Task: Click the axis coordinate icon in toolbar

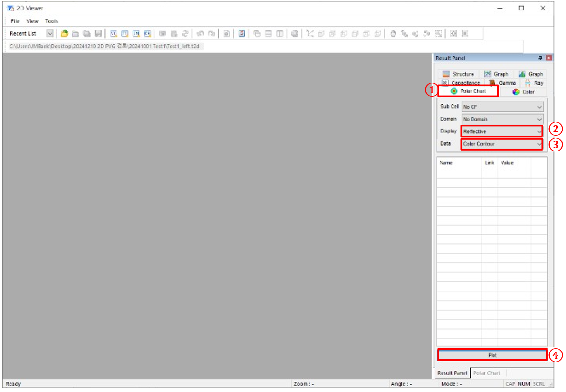Action: click(x=310, y=34)
